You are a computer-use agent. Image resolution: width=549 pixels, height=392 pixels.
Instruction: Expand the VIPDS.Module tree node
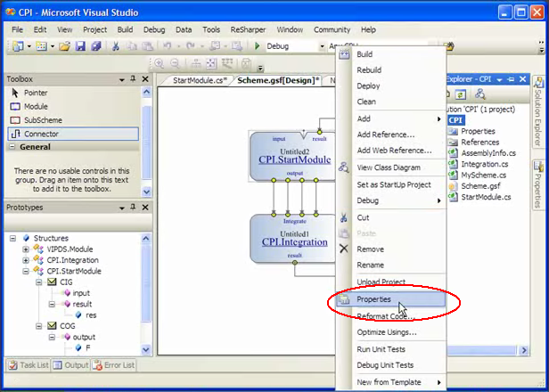click(x=26, y=249)
